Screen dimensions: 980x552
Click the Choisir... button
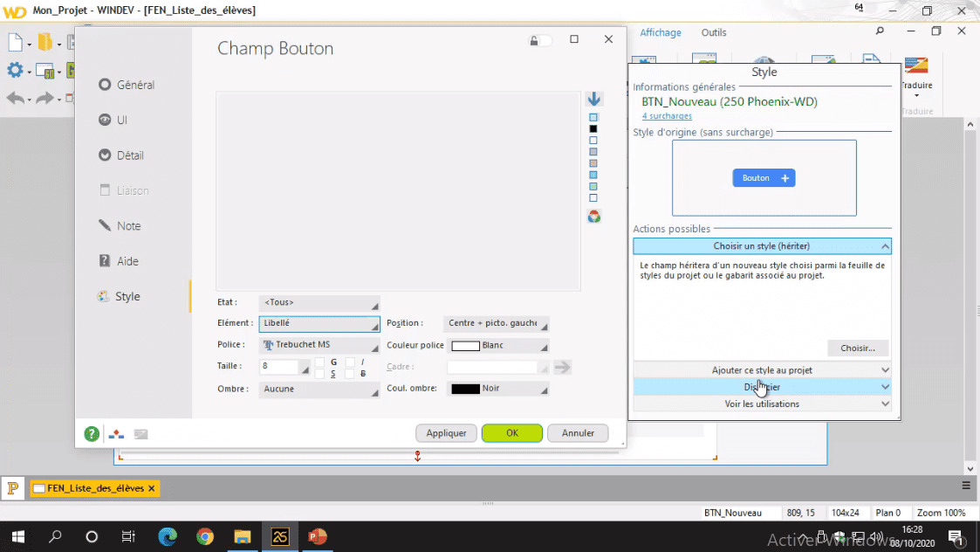858,348
